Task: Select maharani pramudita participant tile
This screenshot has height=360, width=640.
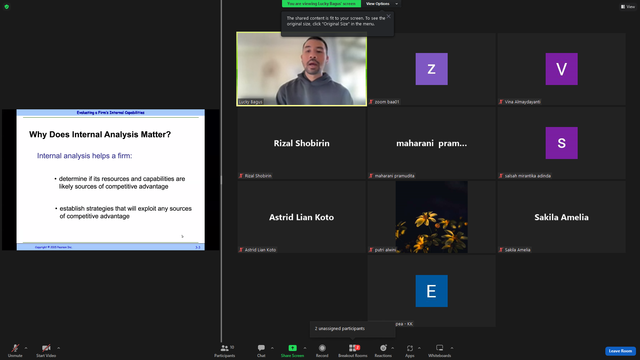Action: 431,143
